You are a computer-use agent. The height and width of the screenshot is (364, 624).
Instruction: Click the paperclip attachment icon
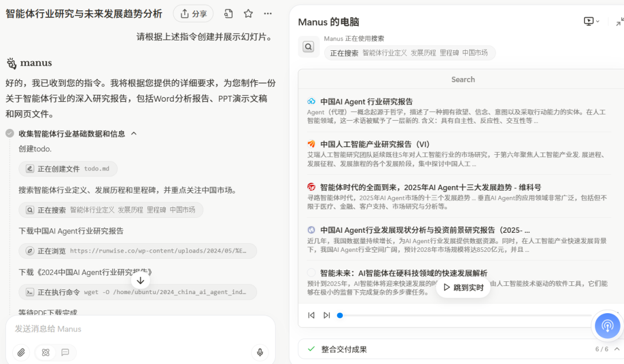click(x=21, y=352)
